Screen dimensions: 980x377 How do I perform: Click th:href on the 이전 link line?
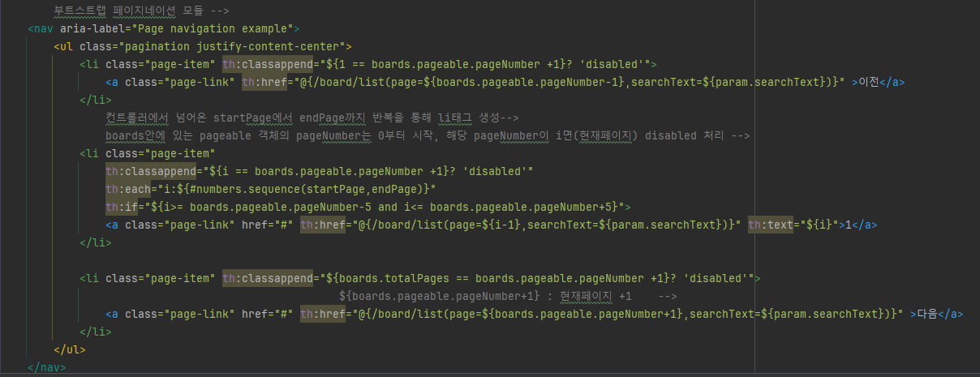coord(264,82)
